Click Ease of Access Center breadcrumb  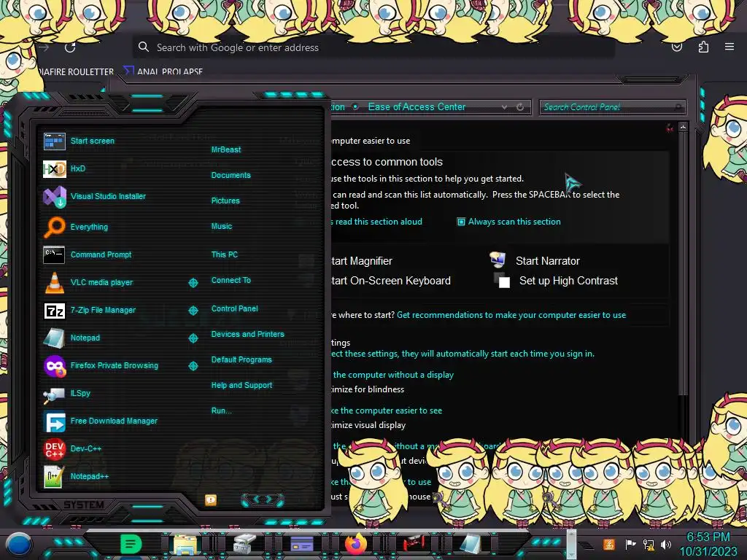coord(417,106)
